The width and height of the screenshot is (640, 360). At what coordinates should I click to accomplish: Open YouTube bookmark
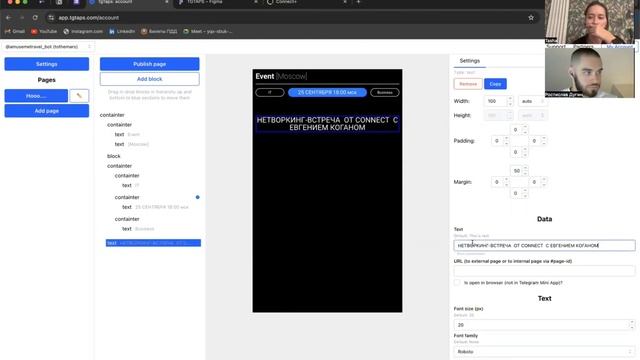44,31
